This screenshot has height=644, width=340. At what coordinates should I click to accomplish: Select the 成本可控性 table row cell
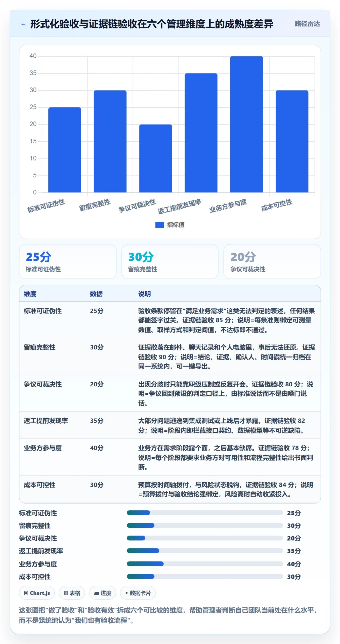tap(39, 485)
